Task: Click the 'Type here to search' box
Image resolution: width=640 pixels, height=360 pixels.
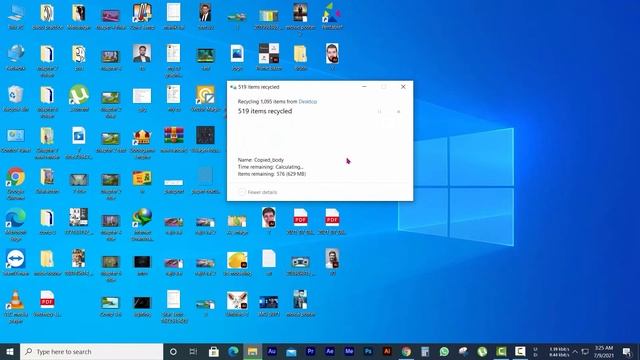Action: point(91,351)
